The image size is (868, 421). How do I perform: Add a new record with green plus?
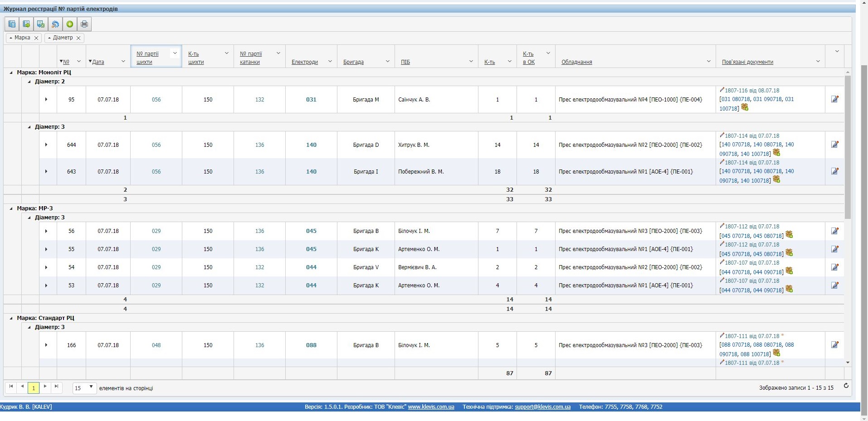tap(70, 24)
